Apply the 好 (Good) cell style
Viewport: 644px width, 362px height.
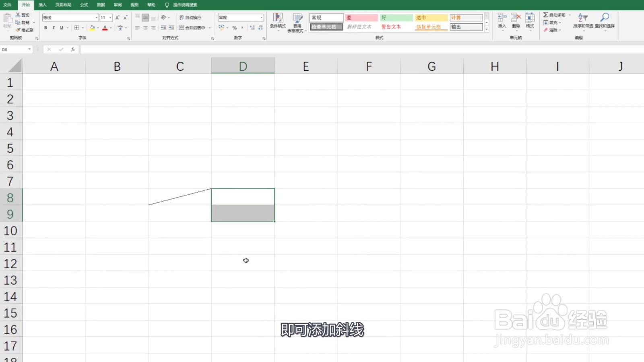[x=396, y=18]
